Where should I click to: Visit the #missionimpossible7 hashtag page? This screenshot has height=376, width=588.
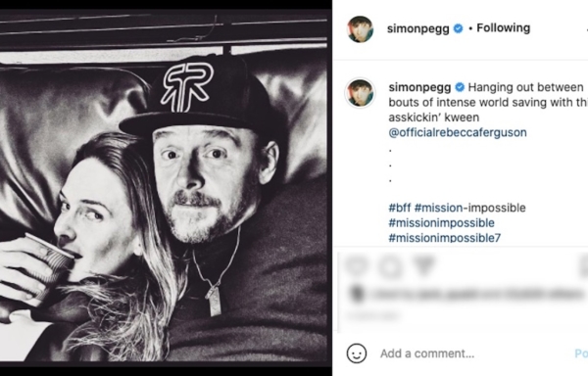coord(444,238)
